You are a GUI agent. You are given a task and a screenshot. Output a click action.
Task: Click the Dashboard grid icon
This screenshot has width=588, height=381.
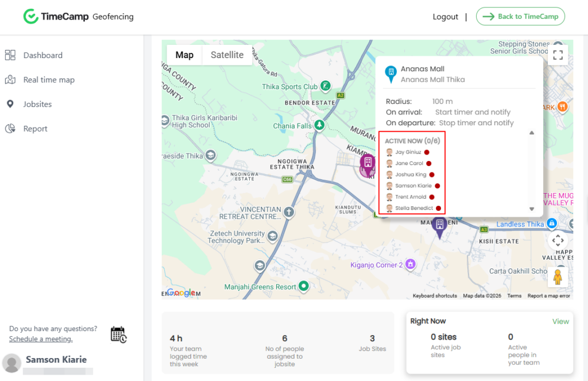10,55
